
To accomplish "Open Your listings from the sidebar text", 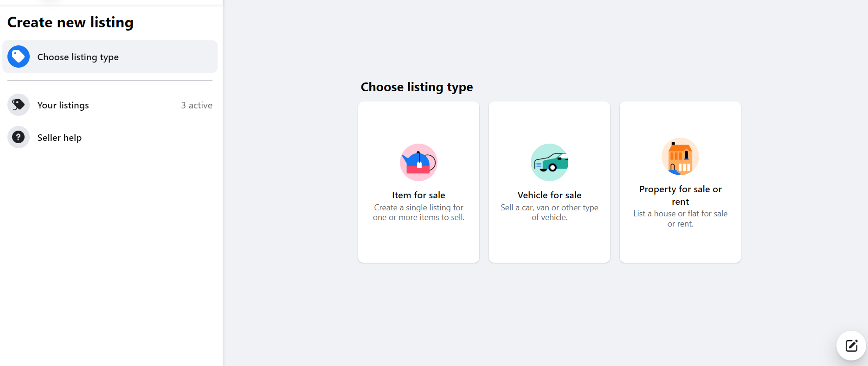I will (63, 105).
